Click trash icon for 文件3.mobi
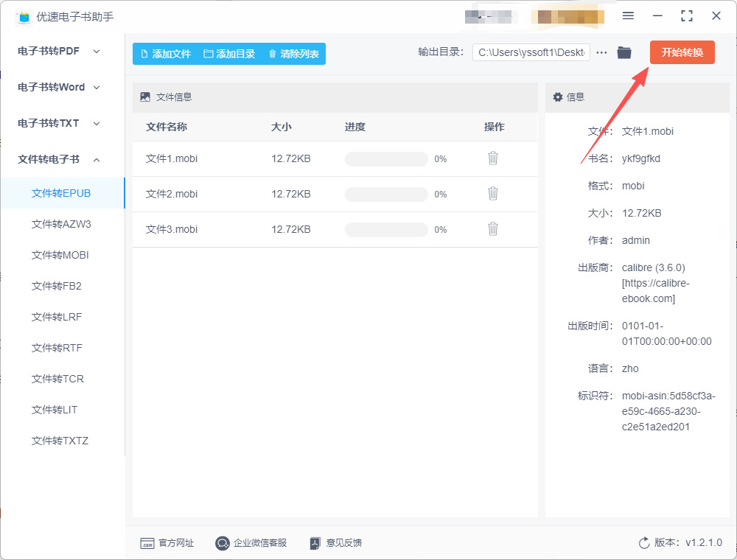Screen dimensions: 737x560 coord(493,229)
